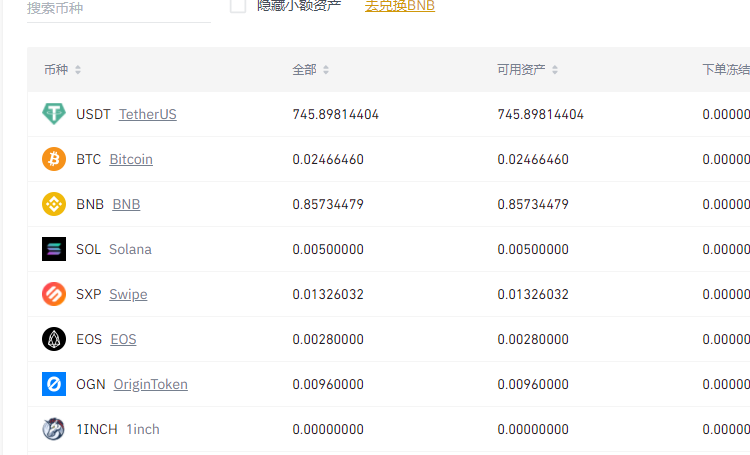Click the SXP Swipe coin icon

[54, 294]
